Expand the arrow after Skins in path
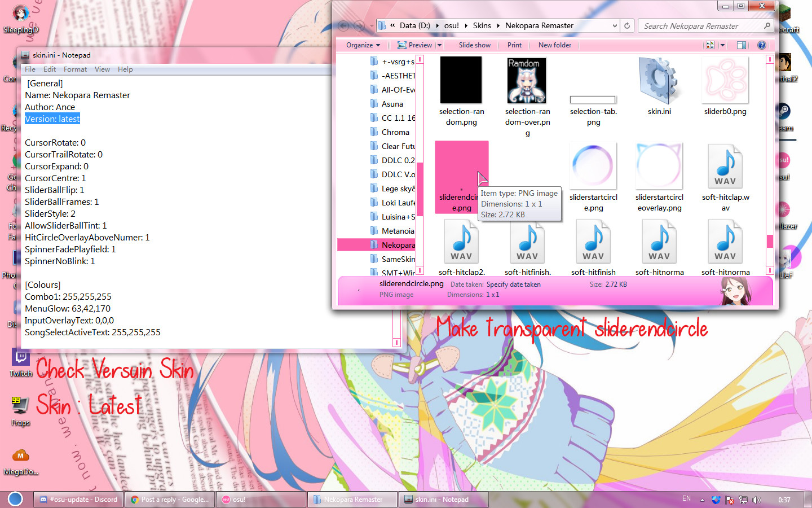This screenshot has width=812, height=508. coord(498,25)
